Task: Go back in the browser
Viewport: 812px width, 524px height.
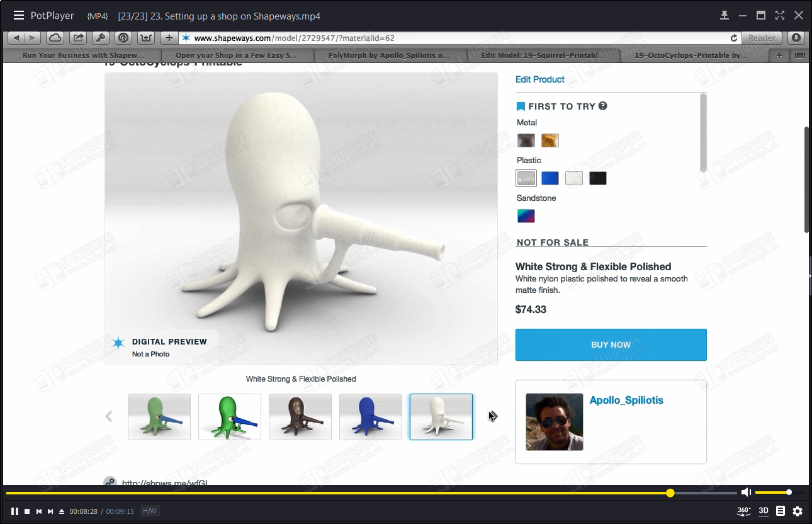Action: [x=16, y=38]
